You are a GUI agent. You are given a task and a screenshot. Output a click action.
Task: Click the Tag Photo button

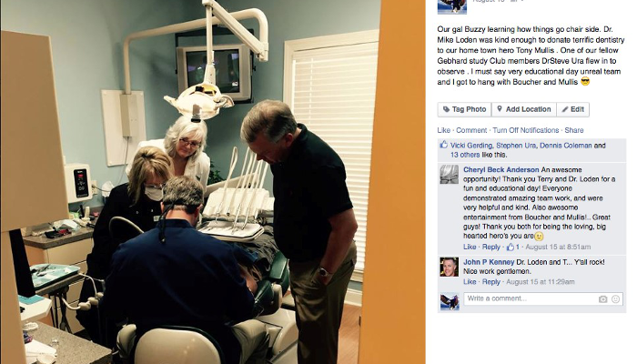click(464, 109)
